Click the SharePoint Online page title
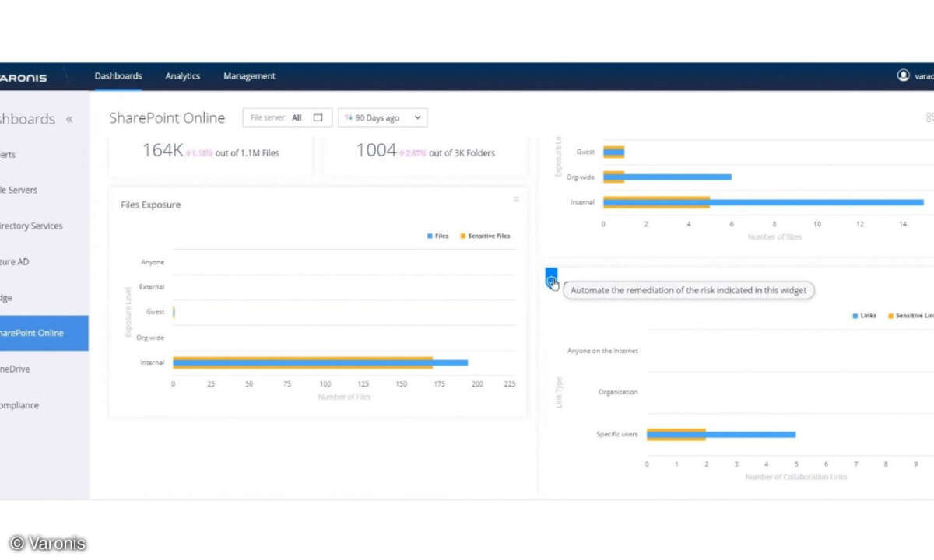Viewport: 934px width, 560px height. (x=167, y=117)
